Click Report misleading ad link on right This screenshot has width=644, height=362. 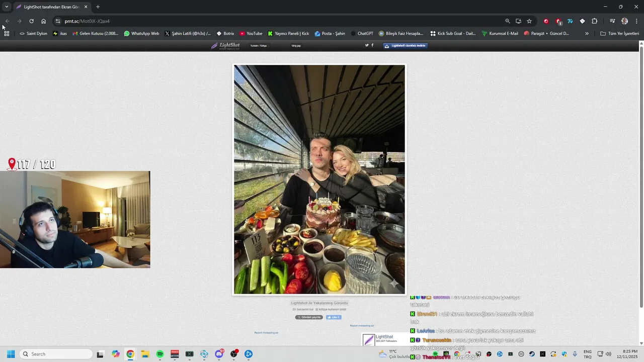coord(362,326)
